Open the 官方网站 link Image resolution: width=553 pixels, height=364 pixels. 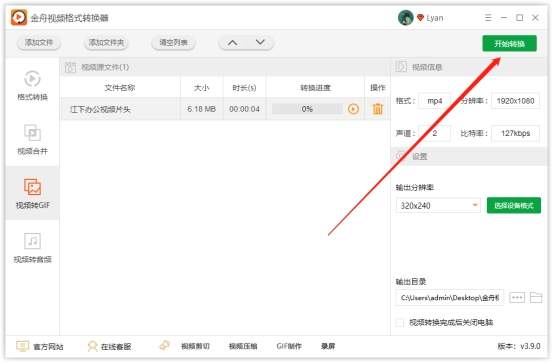pyautogui.click(x=48, y=347)
